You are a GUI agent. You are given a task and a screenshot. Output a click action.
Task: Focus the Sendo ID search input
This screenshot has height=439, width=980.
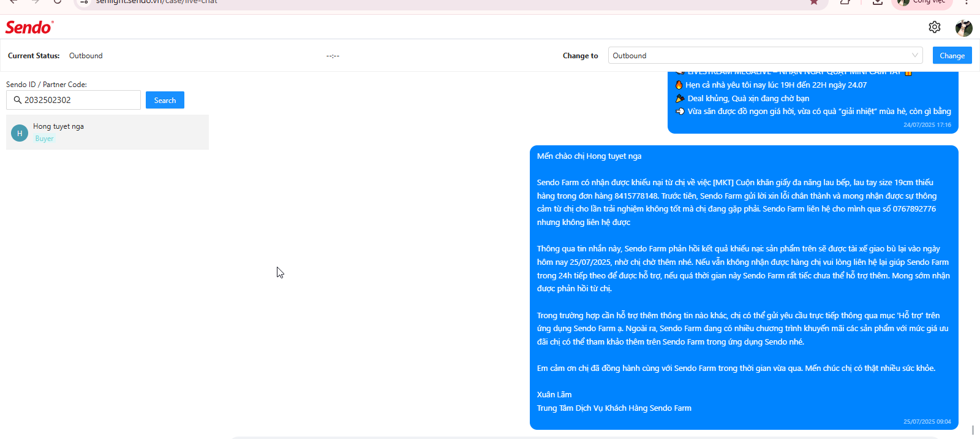pyautogui.click(x=73, y=100)
